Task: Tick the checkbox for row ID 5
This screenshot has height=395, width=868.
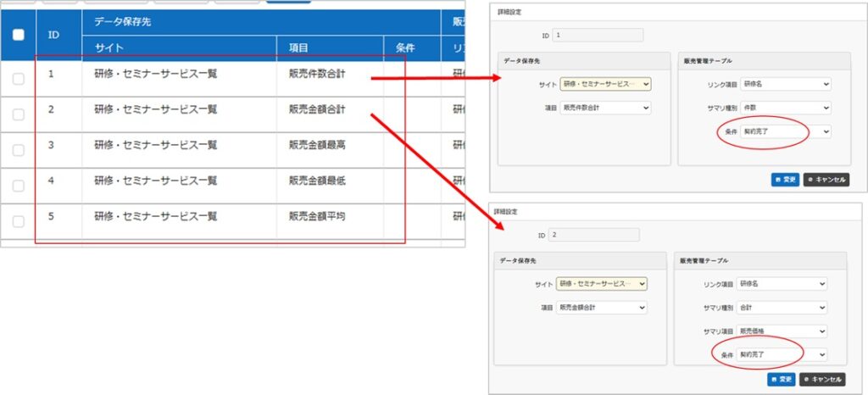Action: click(x=19, y=221)
